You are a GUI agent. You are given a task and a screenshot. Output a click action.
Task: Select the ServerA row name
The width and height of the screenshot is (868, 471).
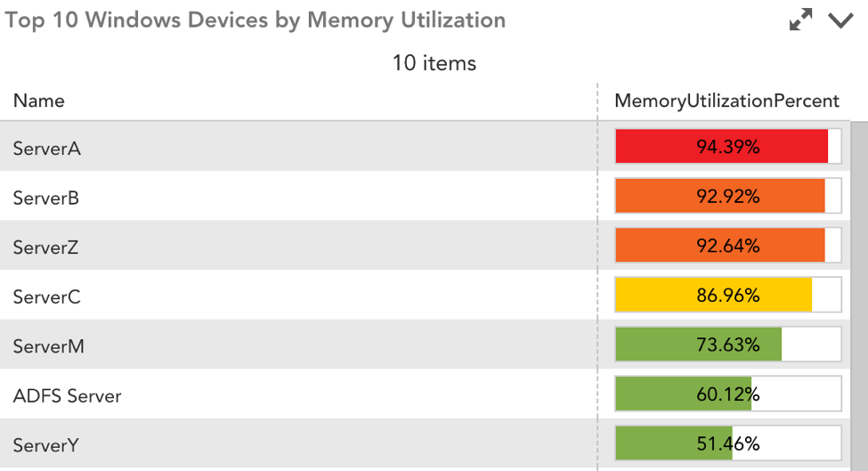pyautogui.click(x=47, y=149)
